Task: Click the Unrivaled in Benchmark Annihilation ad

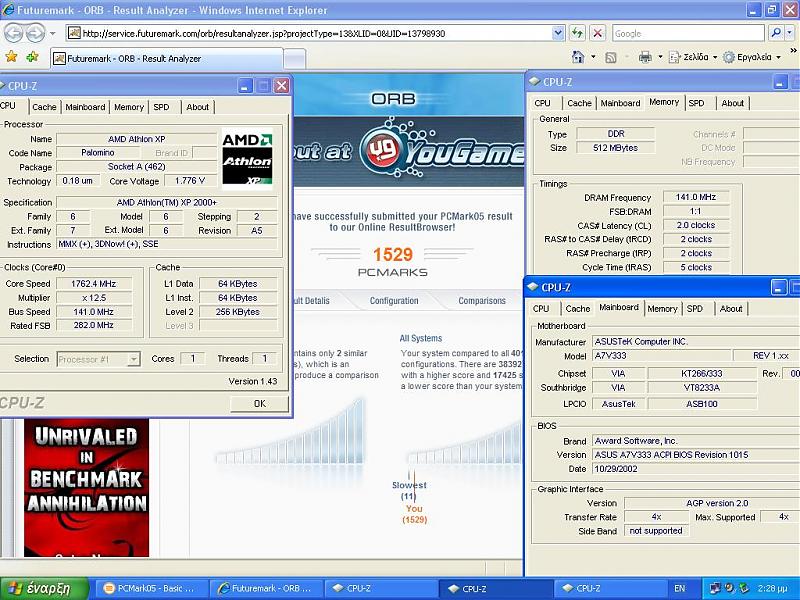Action: [x=87, y=488]
